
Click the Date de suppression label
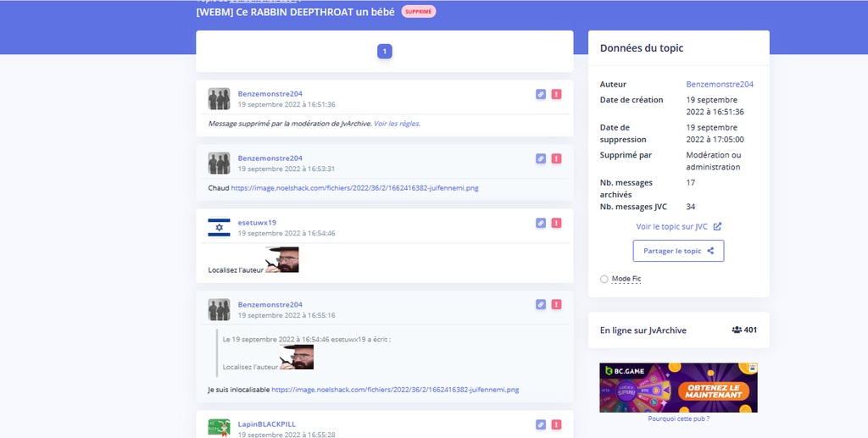[623, 133]
